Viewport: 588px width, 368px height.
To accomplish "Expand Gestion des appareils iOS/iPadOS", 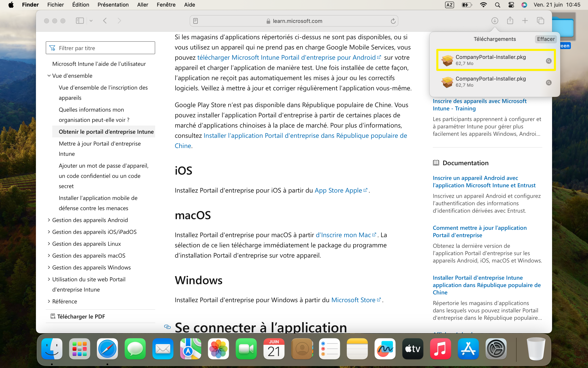I will click(49, 232).
